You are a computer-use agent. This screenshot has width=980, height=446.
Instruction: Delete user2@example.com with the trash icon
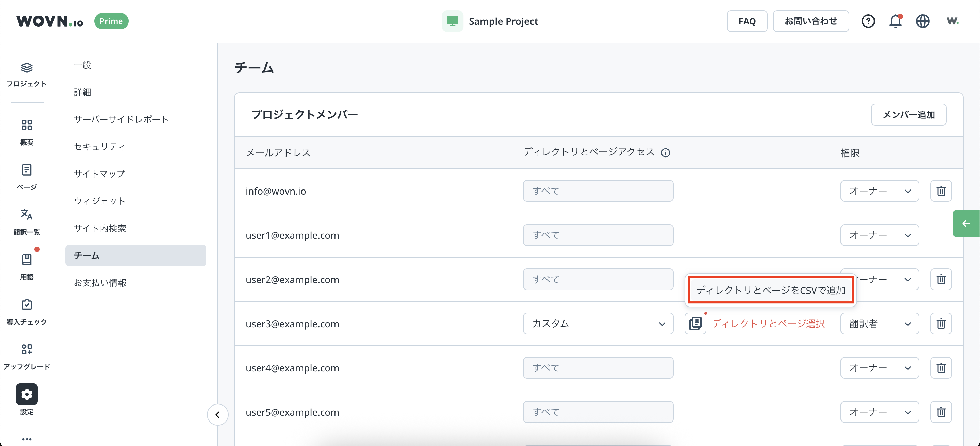click(x=941, y=279)
